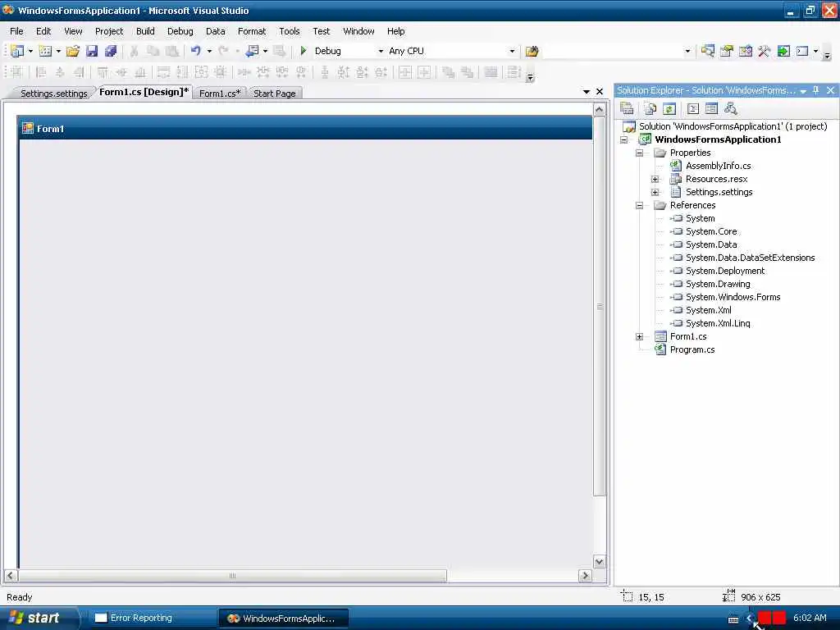Screen dimensions: 840x630
Task: Open the Build menu
Action: click(145, 31)
